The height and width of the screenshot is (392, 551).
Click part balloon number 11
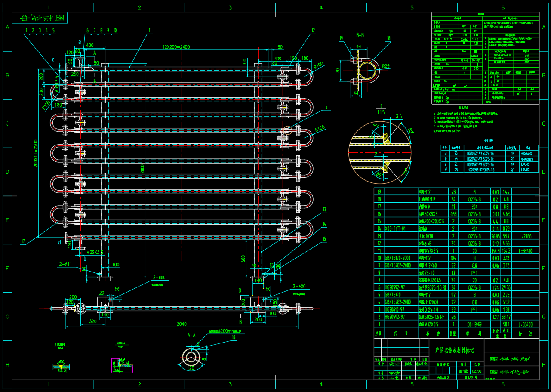pos(150,31)
